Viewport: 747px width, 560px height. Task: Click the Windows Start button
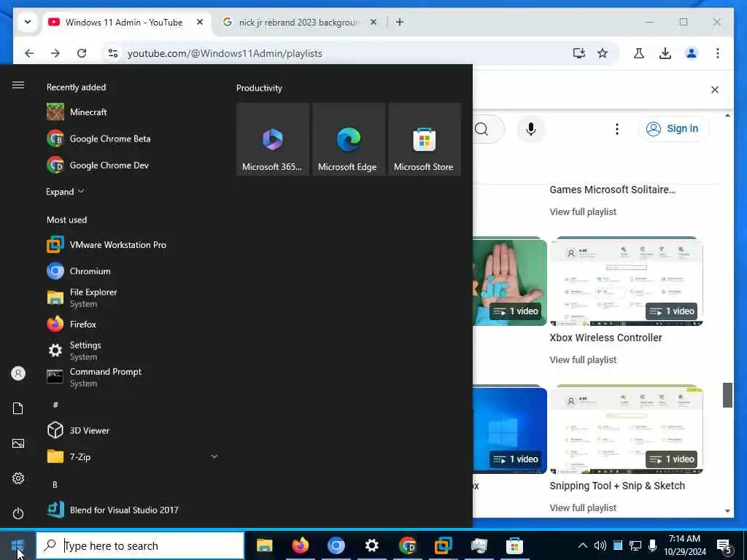point(18,545)
